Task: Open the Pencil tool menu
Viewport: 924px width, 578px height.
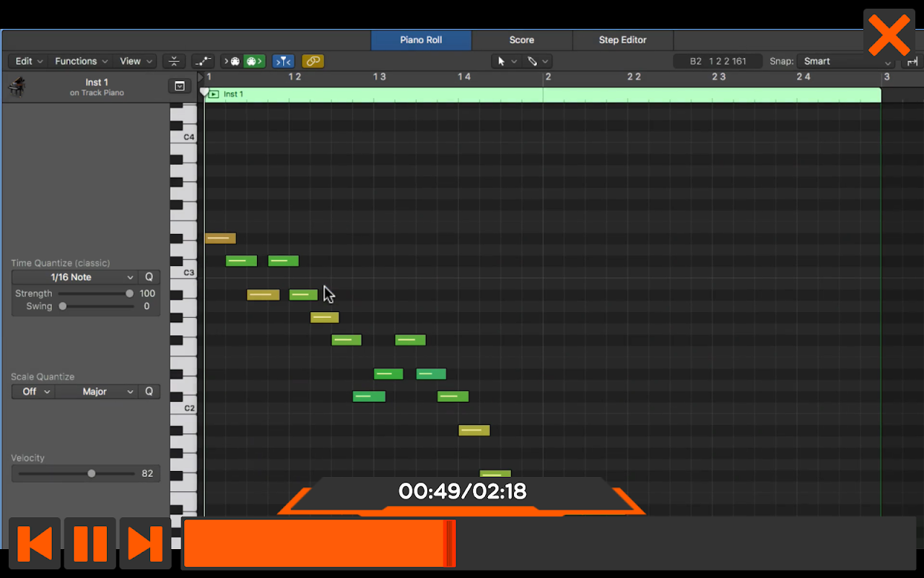Action: (537, 61)
